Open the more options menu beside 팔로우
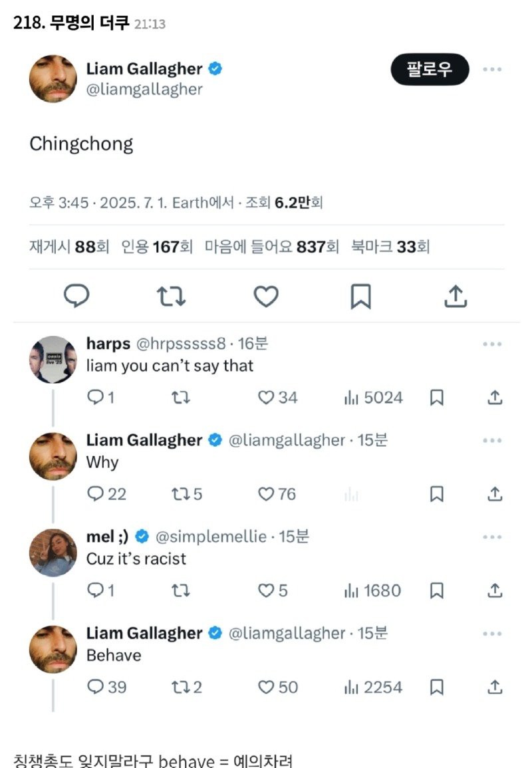The height and width of the screenshot is (768, 532). (492, 69)
